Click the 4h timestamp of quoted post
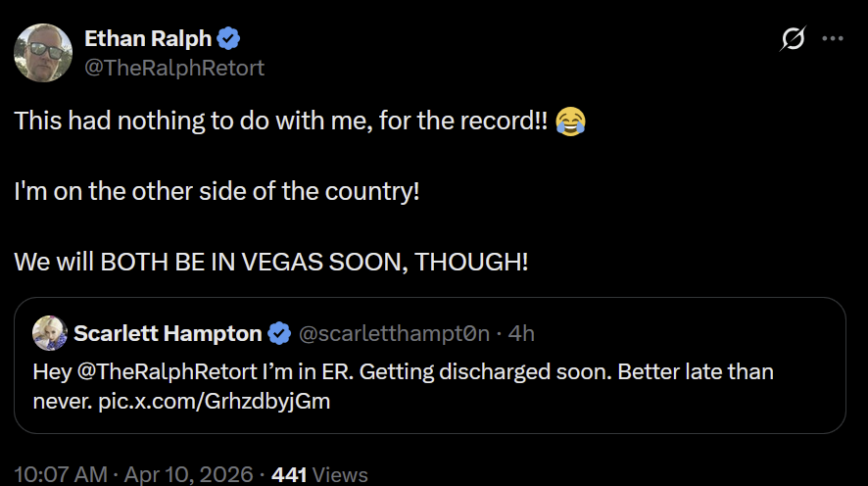Viewport: 868px width, 486px height. pos(521,334)
